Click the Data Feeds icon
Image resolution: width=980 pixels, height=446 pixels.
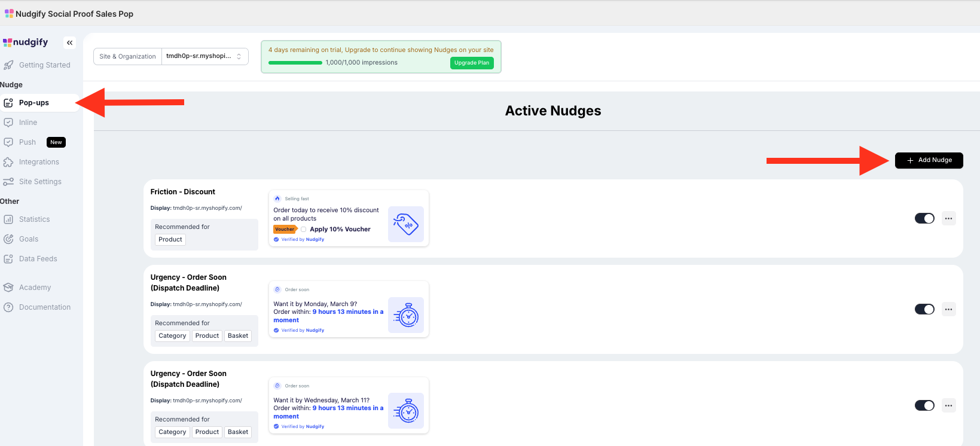coord(8,259)
